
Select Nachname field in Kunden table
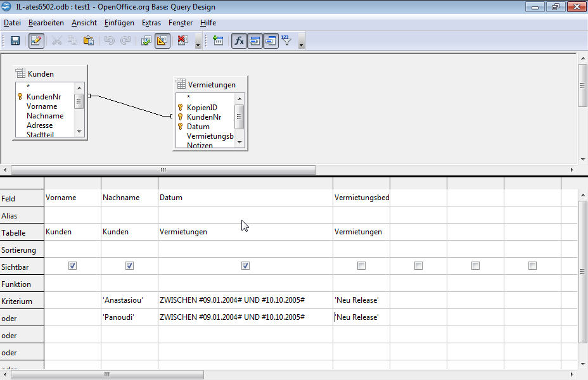click(45, 116)
